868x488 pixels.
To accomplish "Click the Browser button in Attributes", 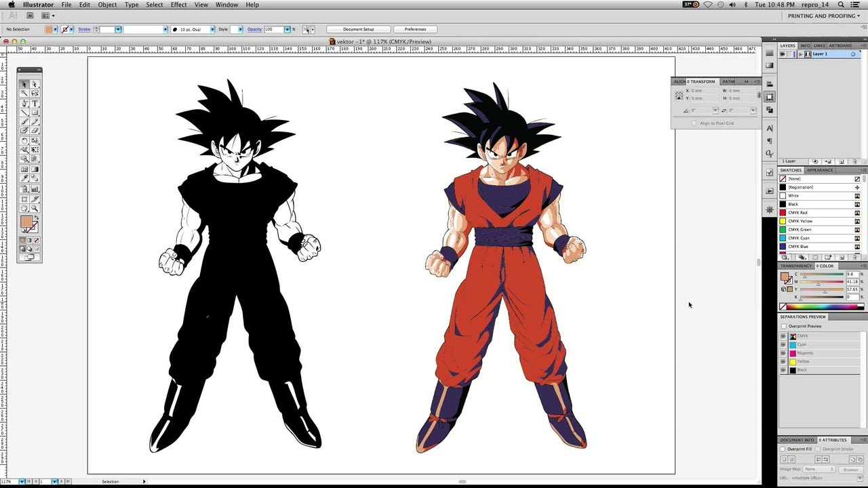I will coord(850,469).
